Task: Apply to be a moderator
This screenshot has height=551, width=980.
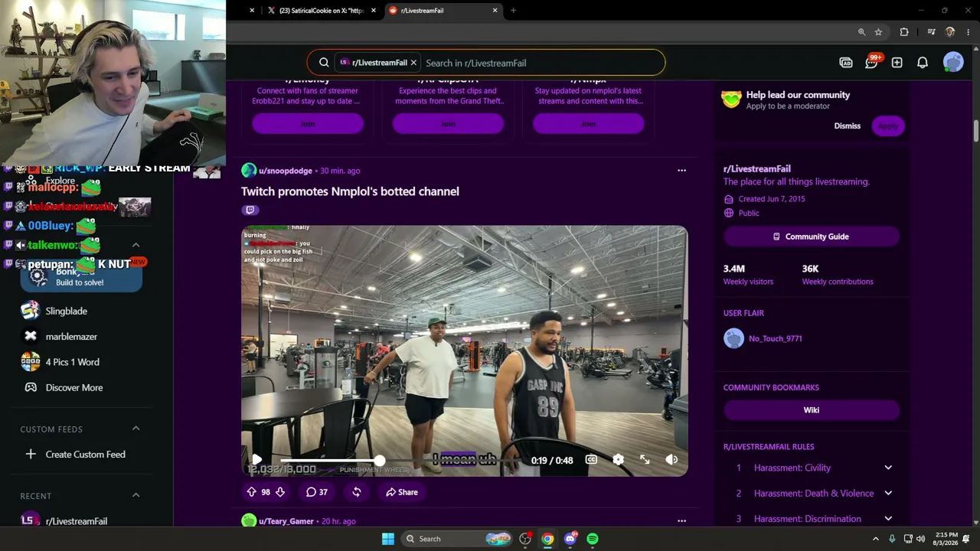Action: coord(888,126)
